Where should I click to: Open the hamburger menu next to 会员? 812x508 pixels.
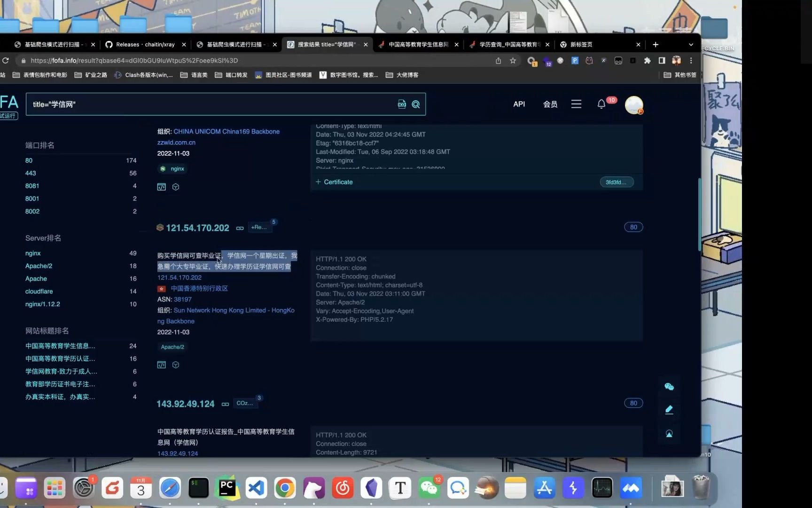click(x=576, y=104)
